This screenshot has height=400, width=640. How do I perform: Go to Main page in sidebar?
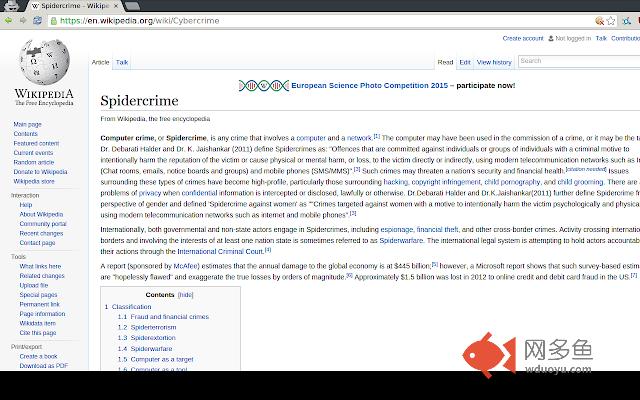coord(27,124)
